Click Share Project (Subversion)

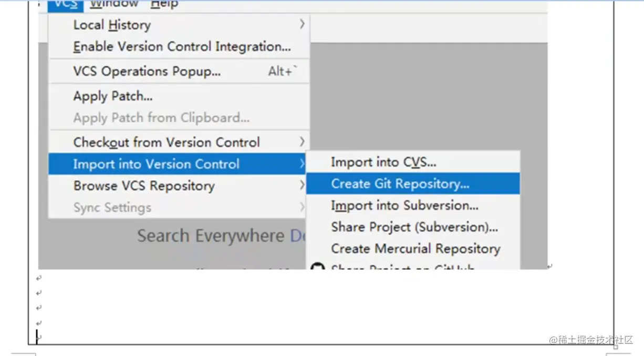[x=414, y=227]
